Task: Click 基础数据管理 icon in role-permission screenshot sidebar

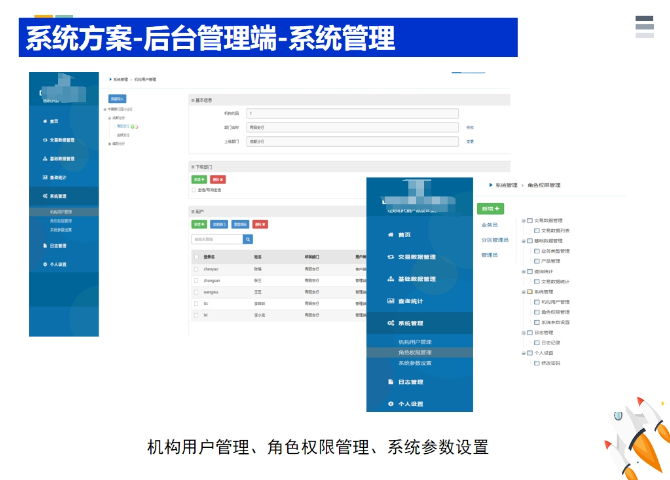Action: (390, 279)
